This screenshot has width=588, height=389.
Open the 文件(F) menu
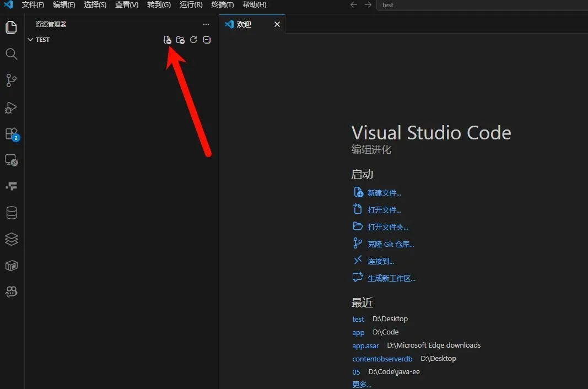33,5
